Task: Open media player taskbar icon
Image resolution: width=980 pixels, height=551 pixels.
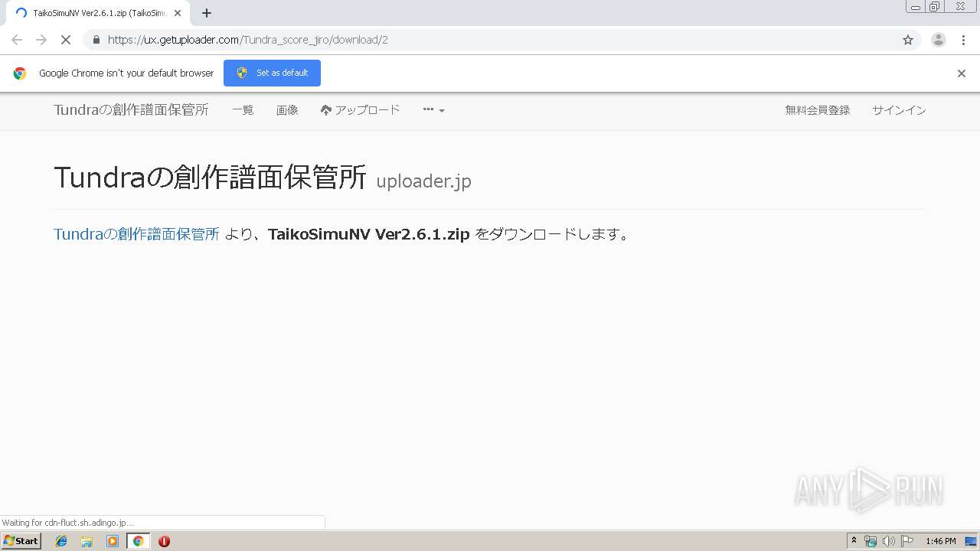Action: (113, 541)
